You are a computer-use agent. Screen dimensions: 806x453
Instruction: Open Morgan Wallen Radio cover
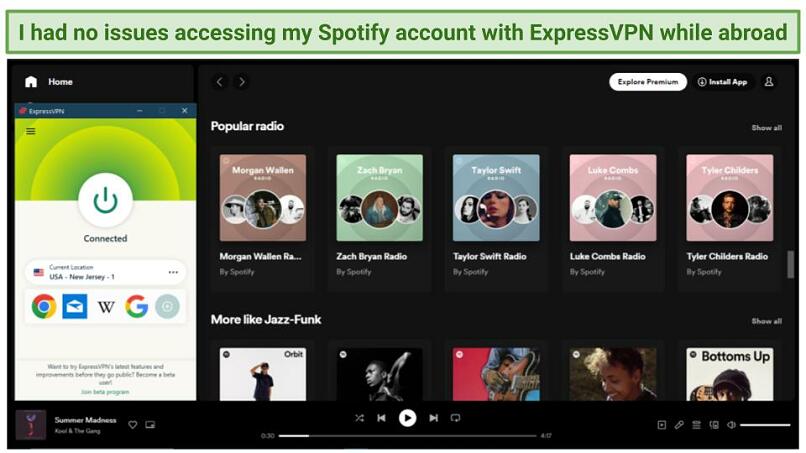[x=263, y=198]
